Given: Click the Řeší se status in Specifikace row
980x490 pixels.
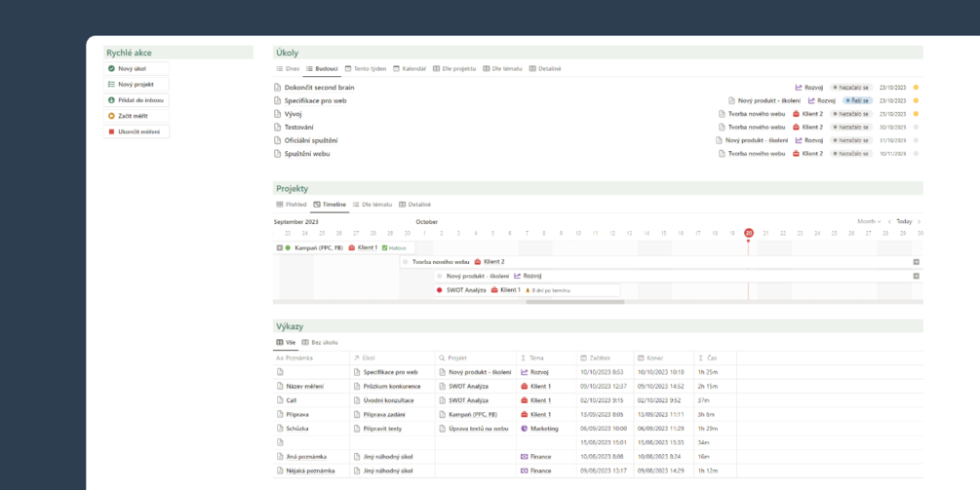Looking at the screenshot, I should 856,100.
